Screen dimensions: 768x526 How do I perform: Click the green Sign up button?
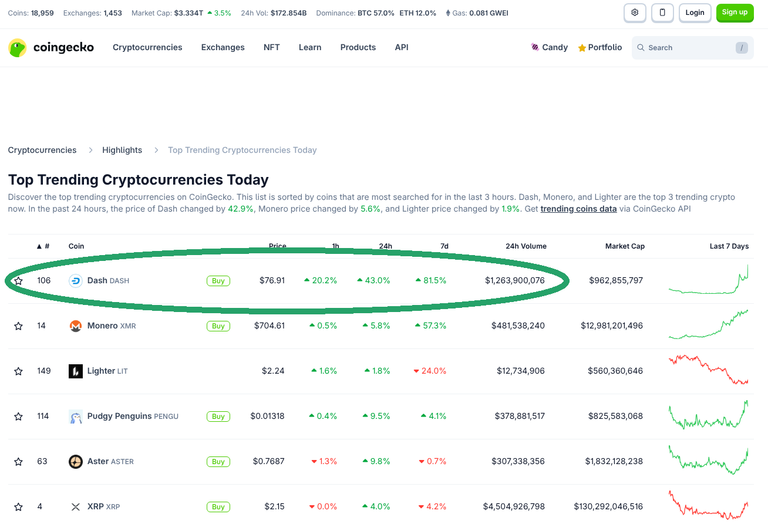[x=734, y=13]
